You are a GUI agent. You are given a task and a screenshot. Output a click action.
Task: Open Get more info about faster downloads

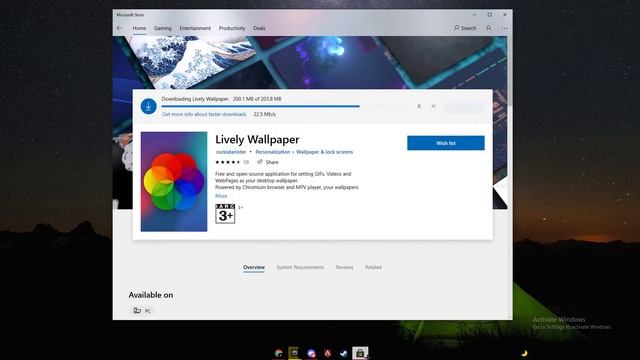tap(204, 114)
